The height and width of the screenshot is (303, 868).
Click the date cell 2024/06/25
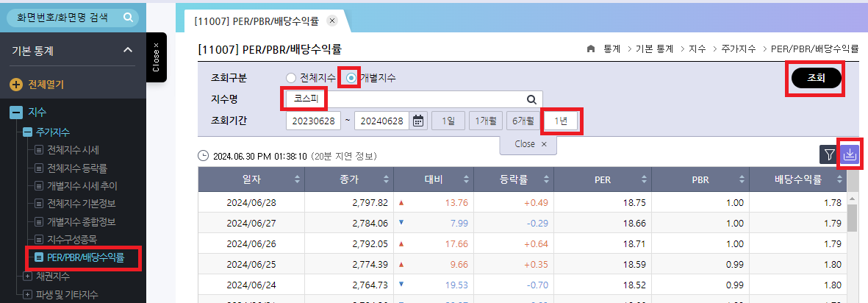coord(251,264)
